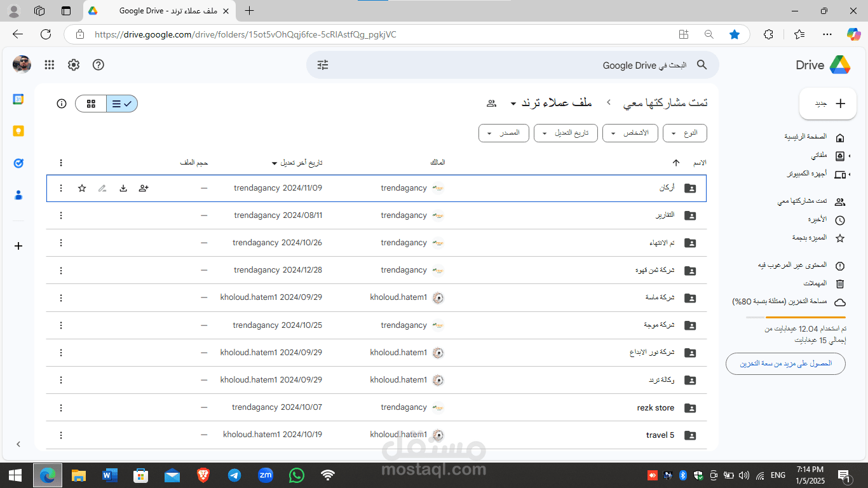Viewport: 868px width, 488px height.
Task: Open Google Tasks in the side panel
Action: pos(18,163)
